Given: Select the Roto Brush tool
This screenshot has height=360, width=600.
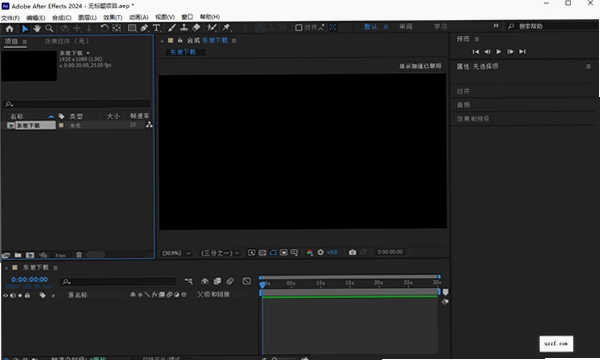Looking at the screenshot, I should pos(212,28).
